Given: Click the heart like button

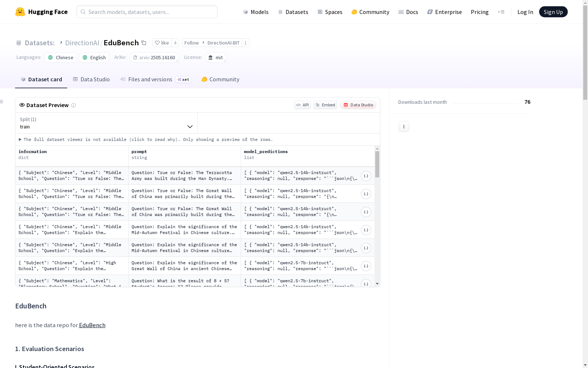Looking at the screenshot, I should [162, 43].
